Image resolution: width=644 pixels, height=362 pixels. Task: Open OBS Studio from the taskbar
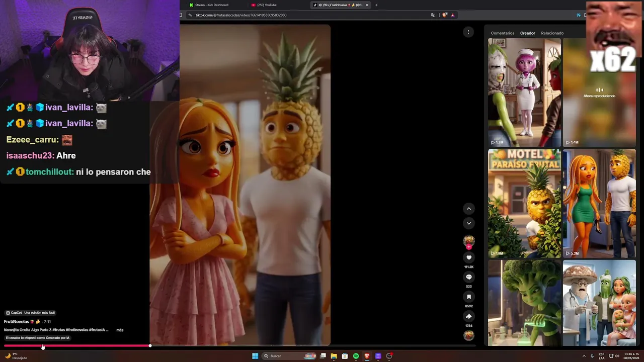tap(389, 356)
